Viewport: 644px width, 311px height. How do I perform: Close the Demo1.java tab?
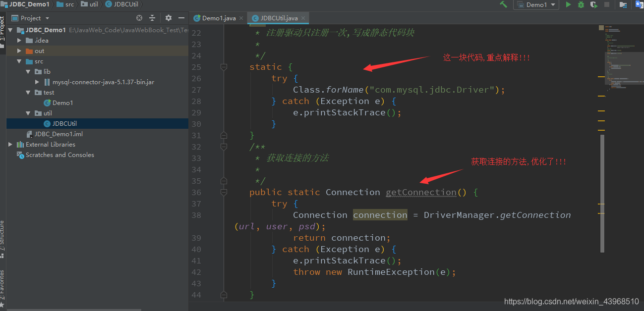(241, 18)
